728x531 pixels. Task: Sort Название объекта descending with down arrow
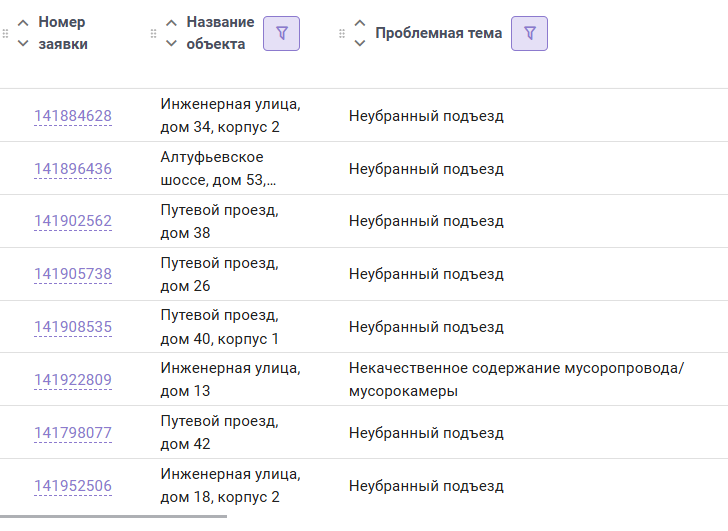click(x=171, y=44)
